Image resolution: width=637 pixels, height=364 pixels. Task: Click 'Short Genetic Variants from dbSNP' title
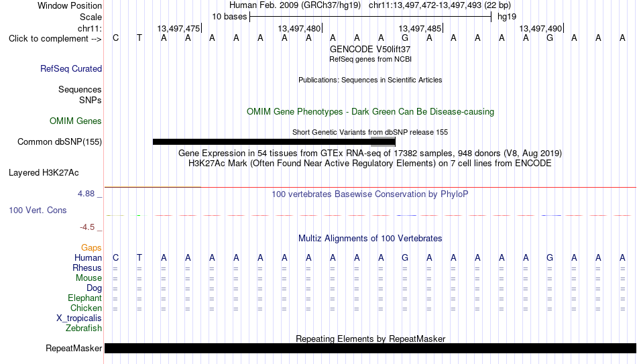(370, 133)
